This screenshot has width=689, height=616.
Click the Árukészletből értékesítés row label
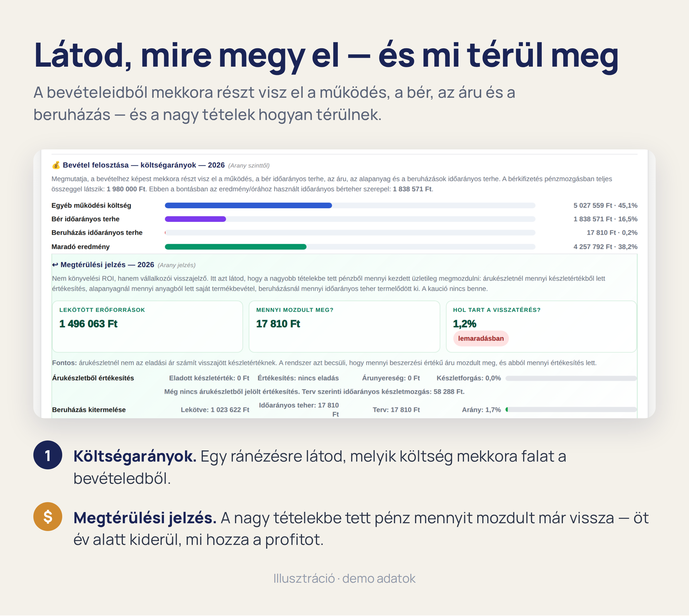(x=93, y=378)
